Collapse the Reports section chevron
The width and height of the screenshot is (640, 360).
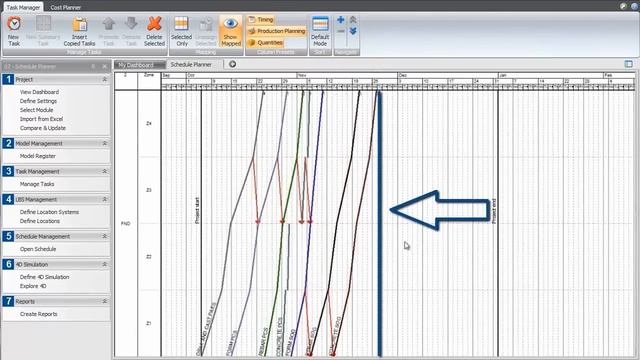104,301
